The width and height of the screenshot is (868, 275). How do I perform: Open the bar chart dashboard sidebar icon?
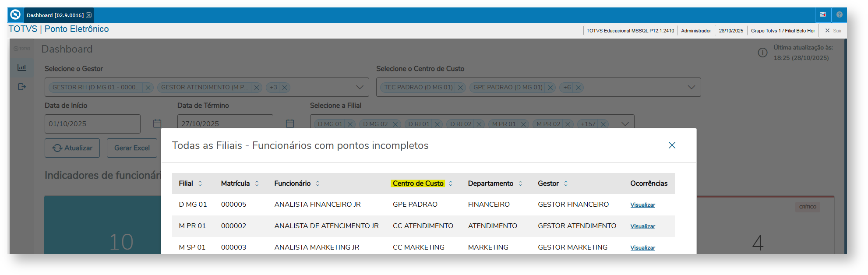[x=21, y=67]
